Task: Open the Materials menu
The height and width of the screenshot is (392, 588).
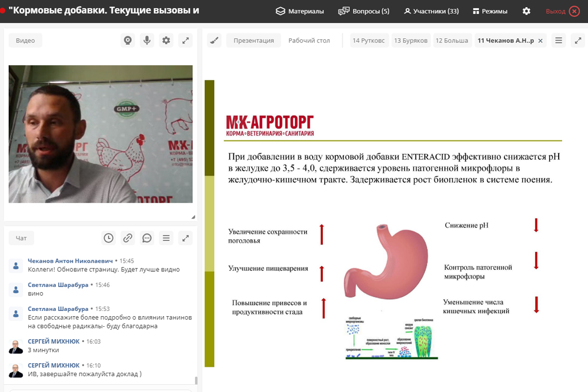Action: tap(300, 11)
